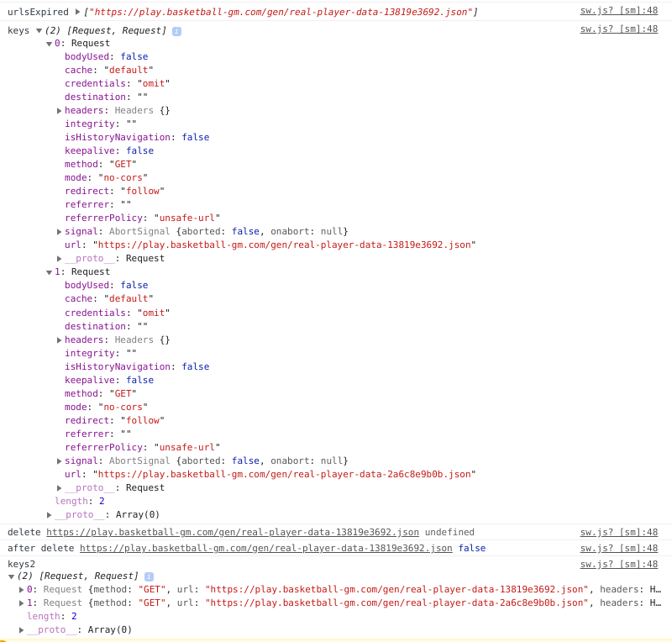The image size is (672, 642).
Task: Expand __proto__ of the first Request
Action: point(59,258)
